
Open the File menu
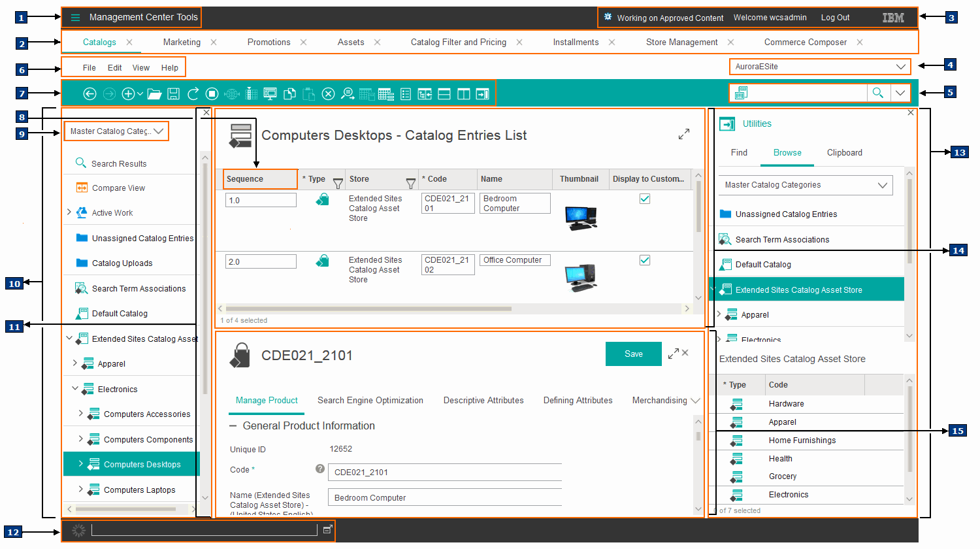[x=90, y=67]
